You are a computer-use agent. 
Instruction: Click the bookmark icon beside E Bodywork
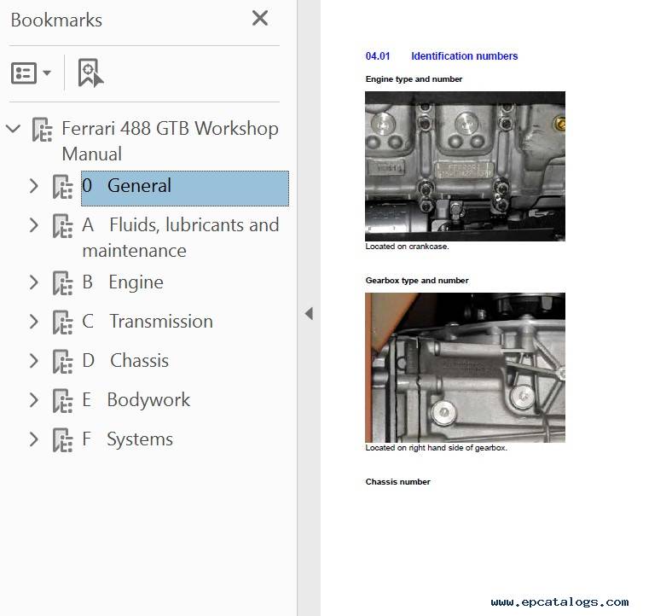pos(62,400)
